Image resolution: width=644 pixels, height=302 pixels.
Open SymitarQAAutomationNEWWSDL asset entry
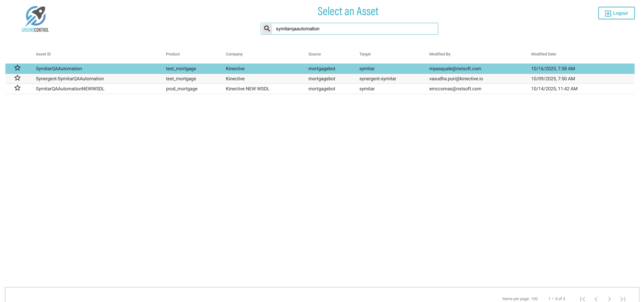(70, 89)
